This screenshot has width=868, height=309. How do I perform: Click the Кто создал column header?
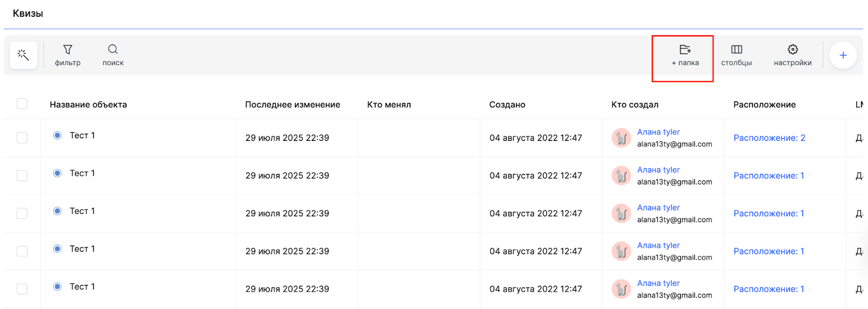(x=635, y=105)
